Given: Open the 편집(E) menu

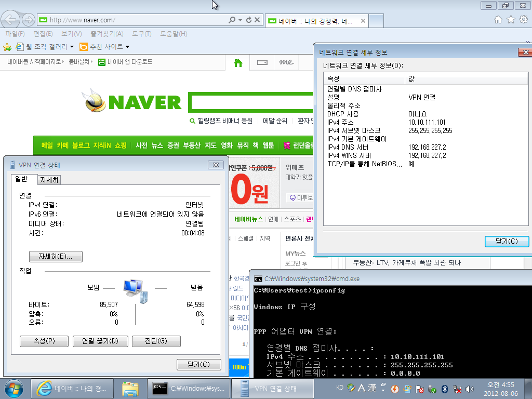Looking at the screenshot, I should (43, 34).
